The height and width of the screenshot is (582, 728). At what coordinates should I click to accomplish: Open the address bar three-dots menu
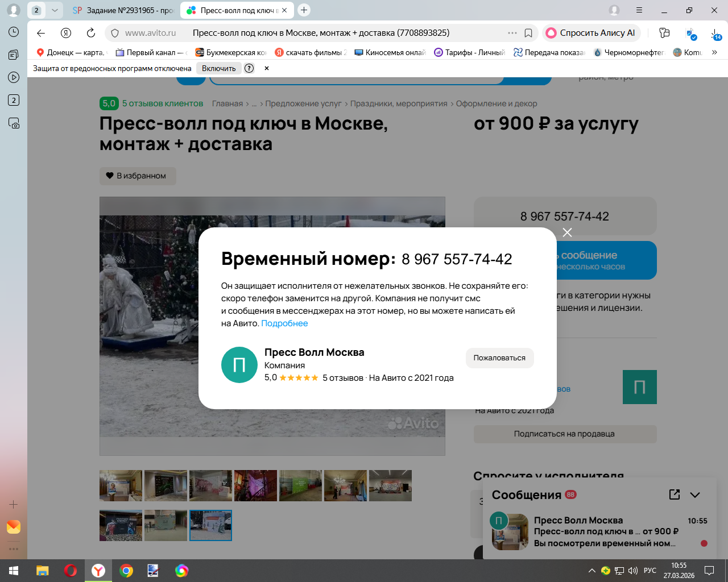coord(512,33)
